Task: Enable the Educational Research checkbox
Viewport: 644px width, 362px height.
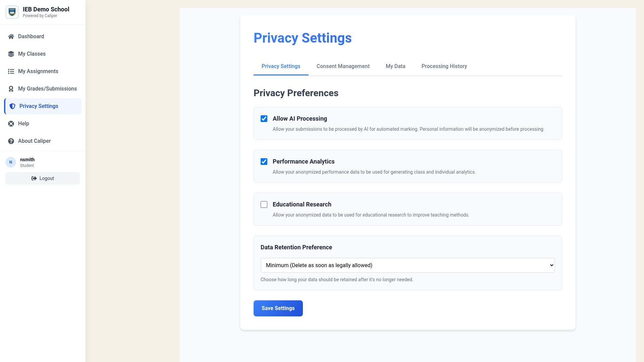Action: pyautogui.click(x=264, y=204)
